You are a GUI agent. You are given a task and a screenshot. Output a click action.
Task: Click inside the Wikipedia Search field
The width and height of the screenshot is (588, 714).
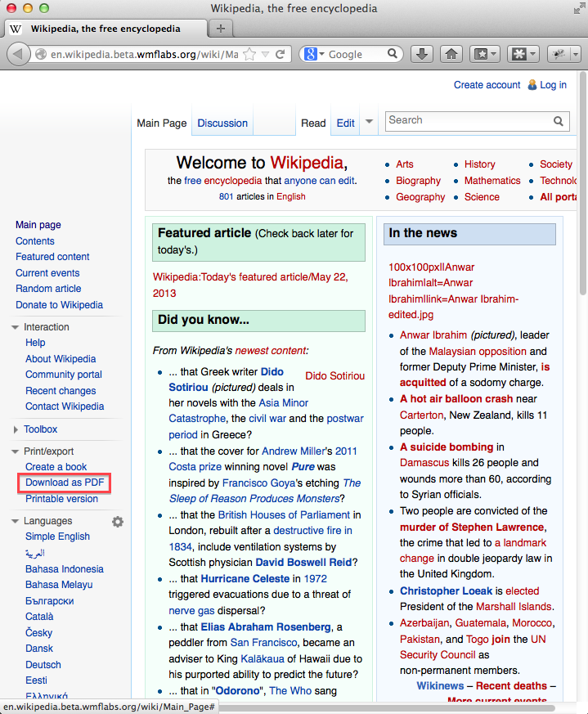(466, 121)
